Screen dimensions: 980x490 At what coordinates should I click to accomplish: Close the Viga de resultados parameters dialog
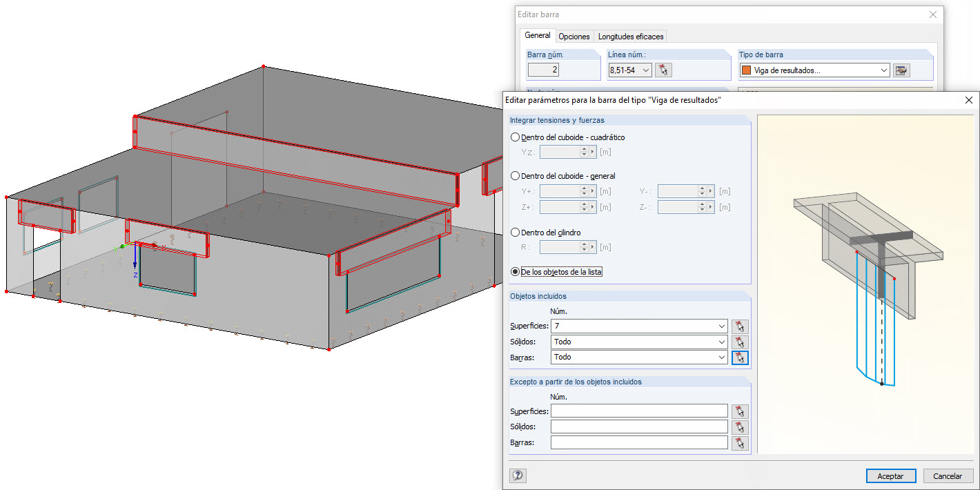[x=968, y=100]
